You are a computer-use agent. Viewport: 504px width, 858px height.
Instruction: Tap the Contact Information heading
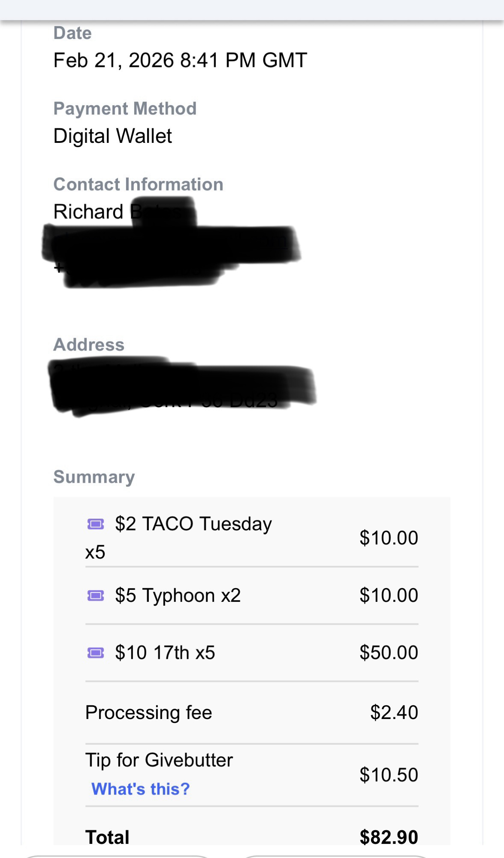coord(138,184)
